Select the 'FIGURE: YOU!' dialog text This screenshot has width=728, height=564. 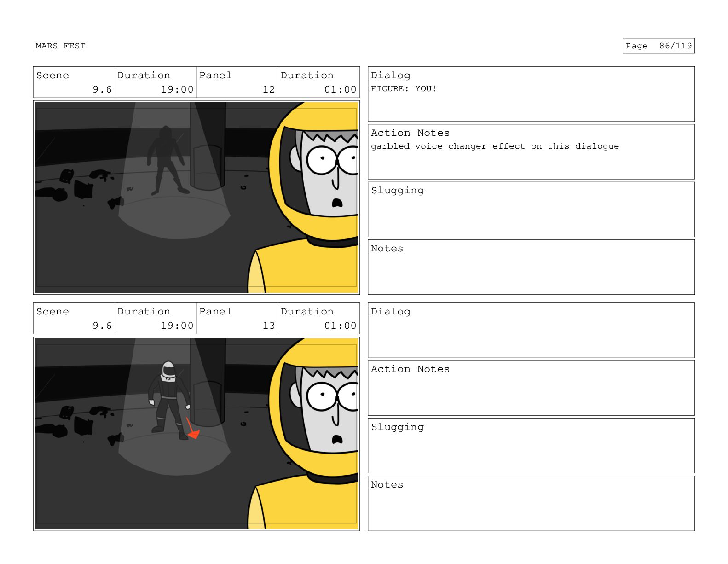click(404, 89)
